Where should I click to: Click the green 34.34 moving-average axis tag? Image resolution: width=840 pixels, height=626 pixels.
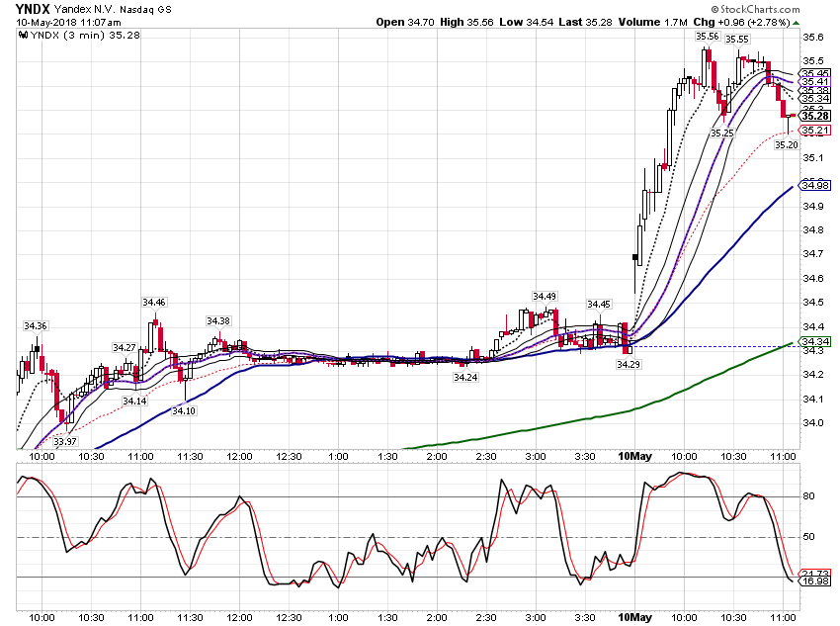pos(815,341)
